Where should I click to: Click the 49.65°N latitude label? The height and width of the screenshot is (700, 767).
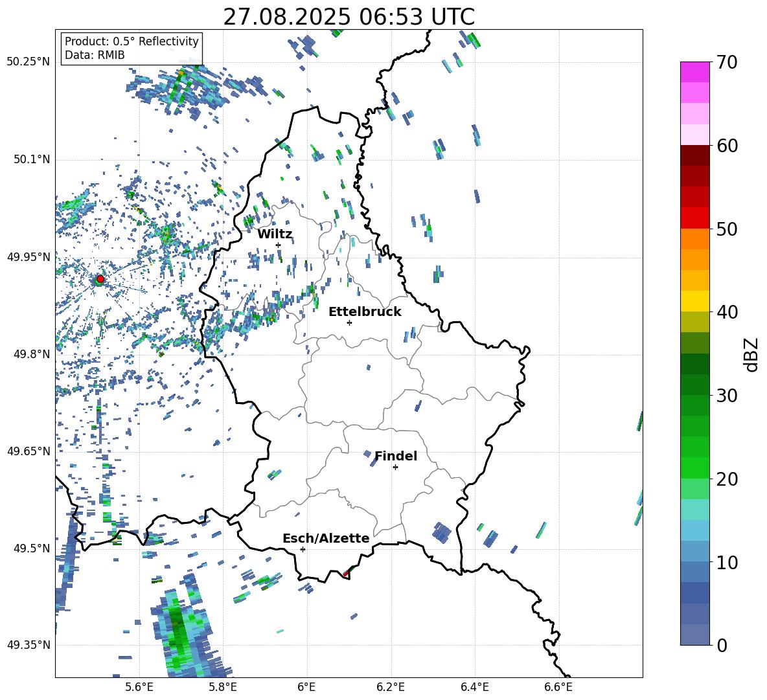(29, 451)
